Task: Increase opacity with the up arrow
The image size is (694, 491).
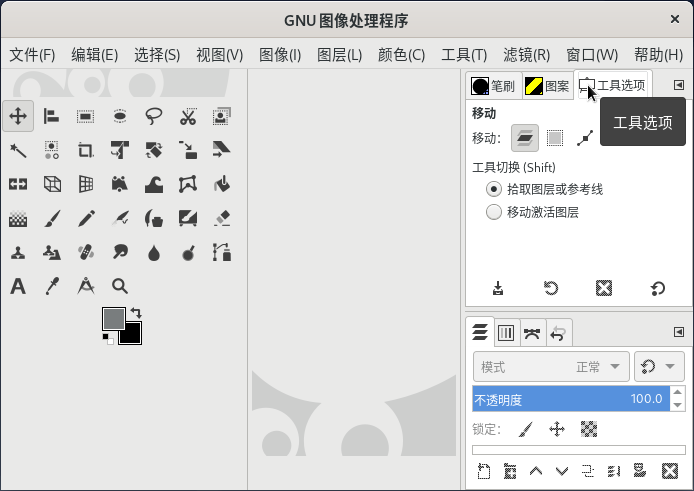Action: click(678, 392)
